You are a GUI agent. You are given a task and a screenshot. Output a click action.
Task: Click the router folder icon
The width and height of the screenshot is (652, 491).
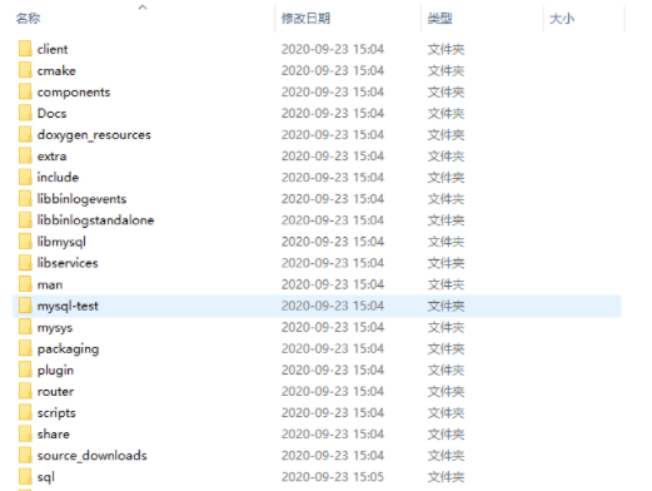click(25, 391)
